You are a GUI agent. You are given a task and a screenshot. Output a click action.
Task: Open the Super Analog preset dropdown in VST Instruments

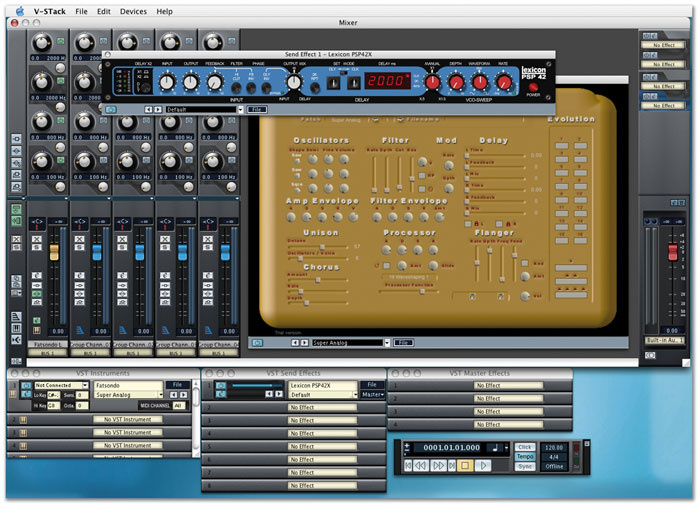(x=161, y=395)
